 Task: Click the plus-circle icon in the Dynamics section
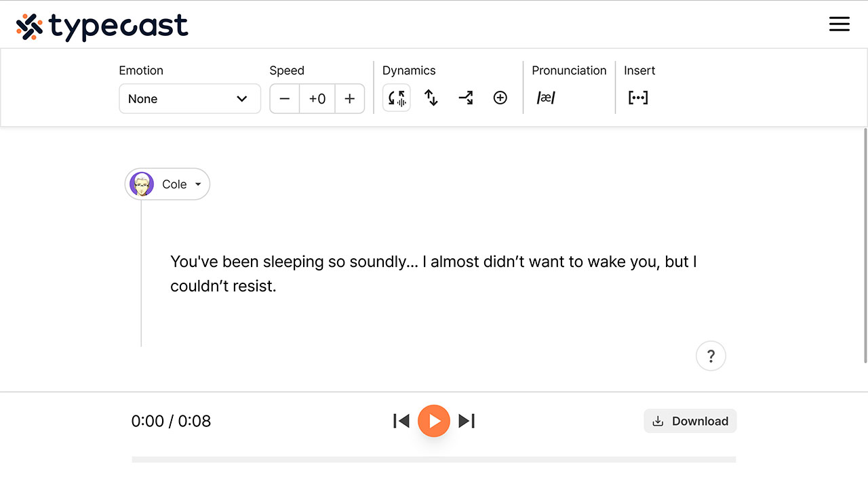pos(500,98)
